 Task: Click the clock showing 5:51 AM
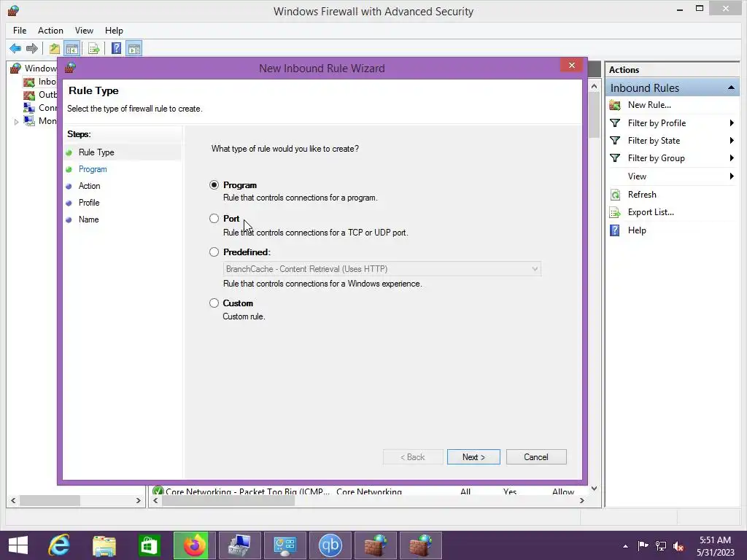715,540
